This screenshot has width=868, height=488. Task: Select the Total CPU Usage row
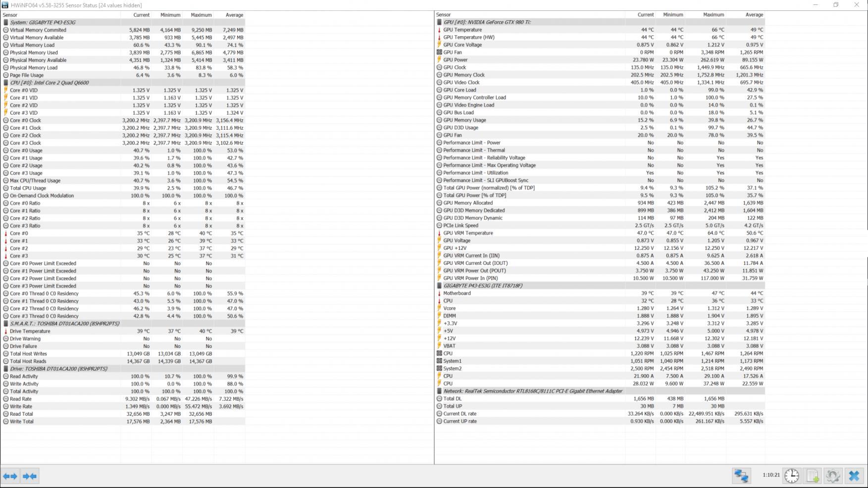(123, 188)
